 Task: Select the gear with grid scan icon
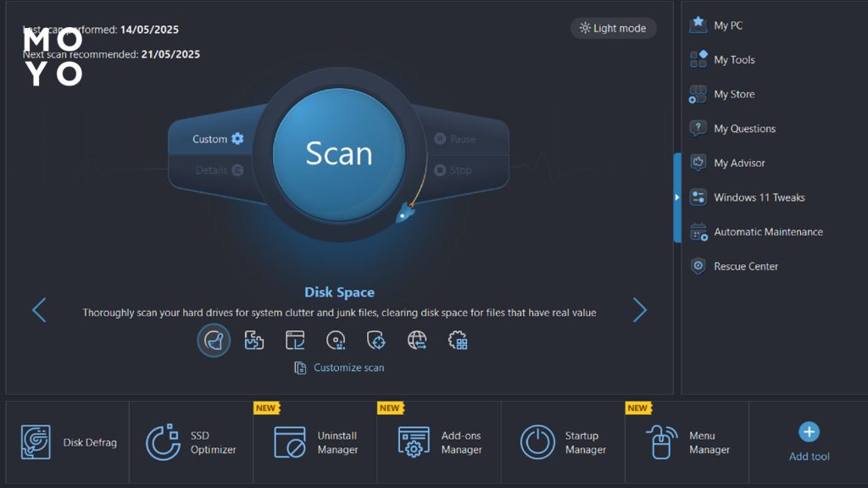(458, 341)
